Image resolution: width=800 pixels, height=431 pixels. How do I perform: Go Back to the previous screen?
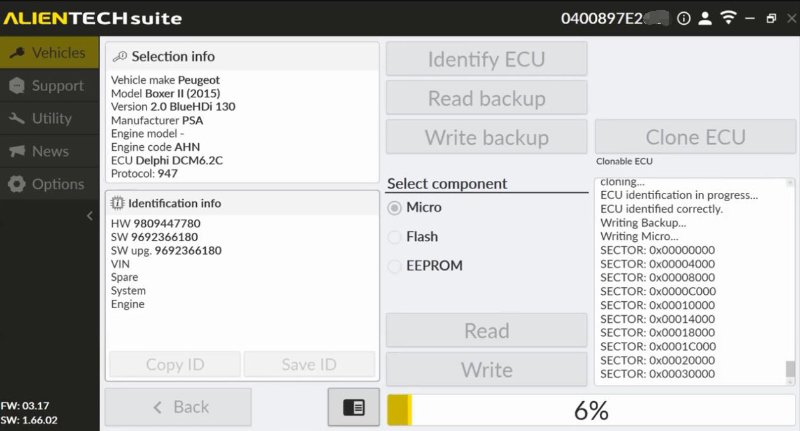178,407
